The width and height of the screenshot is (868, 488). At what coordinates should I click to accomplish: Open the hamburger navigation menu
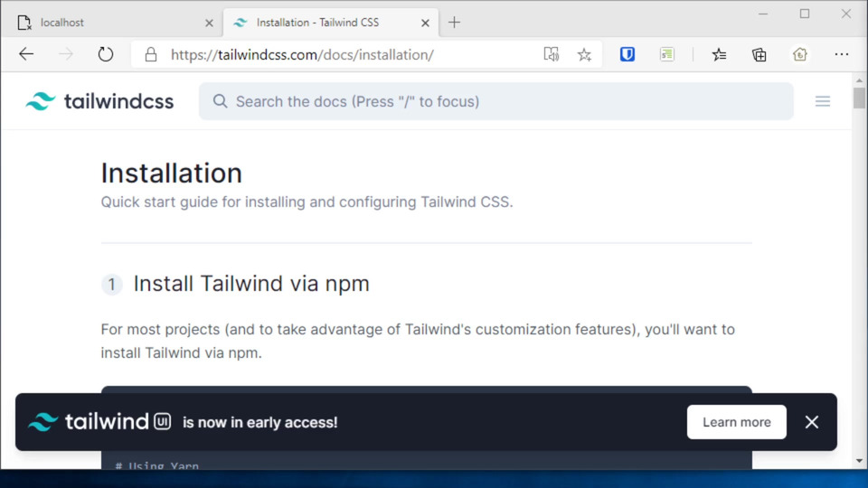(822, 101)
